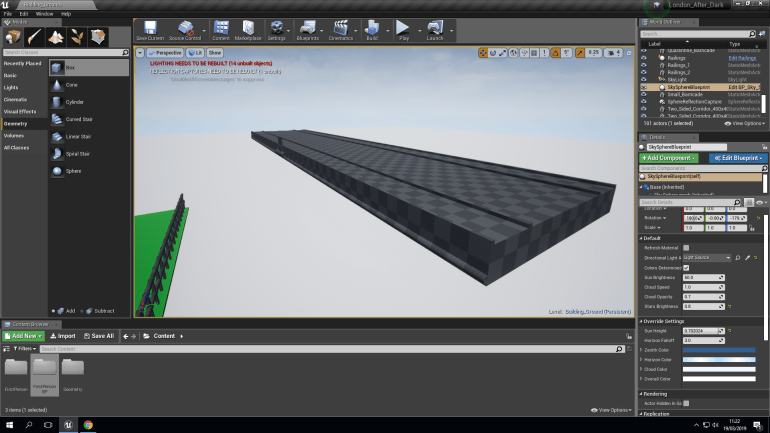Open View Options in World Outliner

(745, 124)
